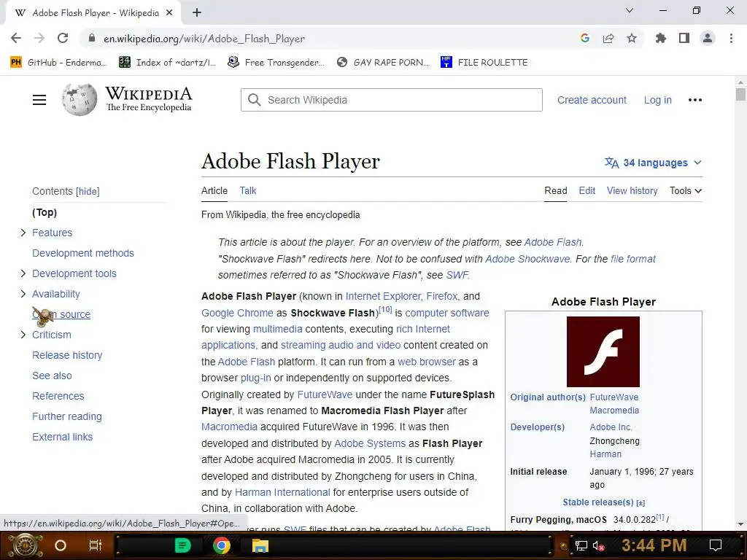
Task: Open the Adobe Shockwave link
Action: pos(527,259)
